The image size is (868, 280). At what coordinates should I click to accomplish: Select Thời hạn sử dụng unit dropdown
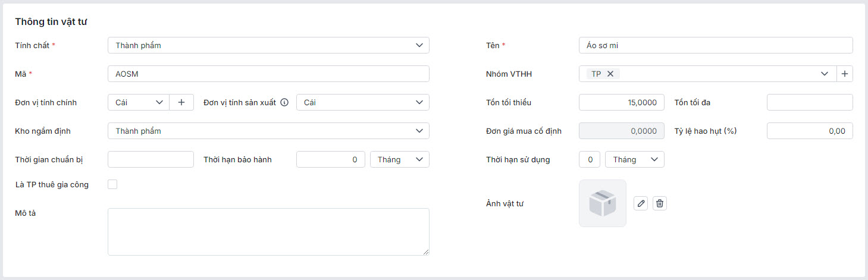[634, 159]
